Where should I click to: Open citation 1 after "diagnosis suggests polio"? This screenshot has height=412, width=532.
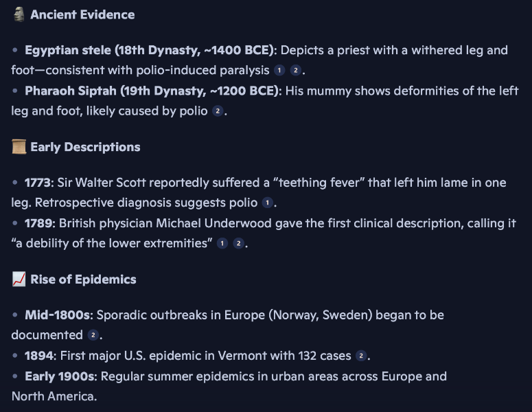(x=268, y=203)
